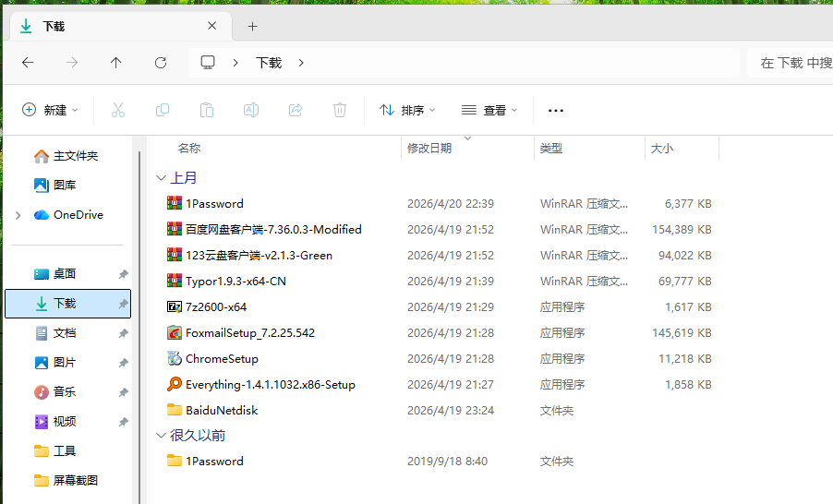
Task: Select file name Everything-1.4.1.1032.x86-Setup
Action: [x=271, y=385]
